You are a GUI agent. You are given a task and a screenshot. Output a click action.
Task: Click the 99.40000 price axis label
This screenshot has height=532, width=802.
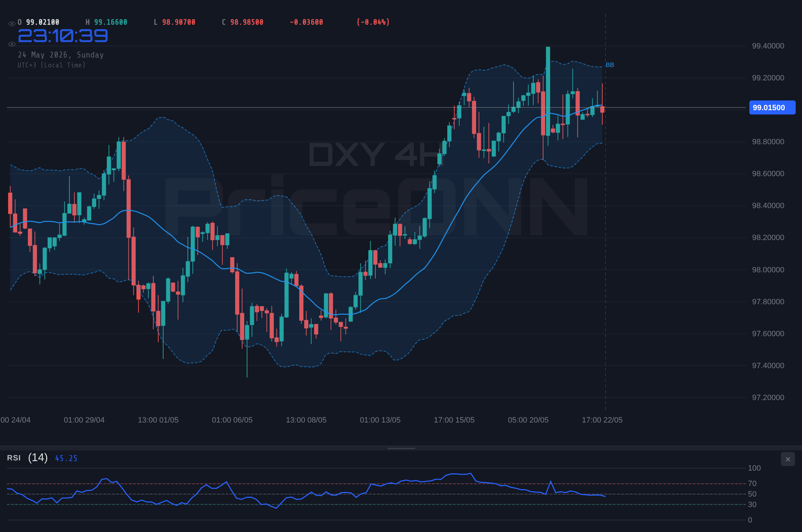[x=768, y=46]
